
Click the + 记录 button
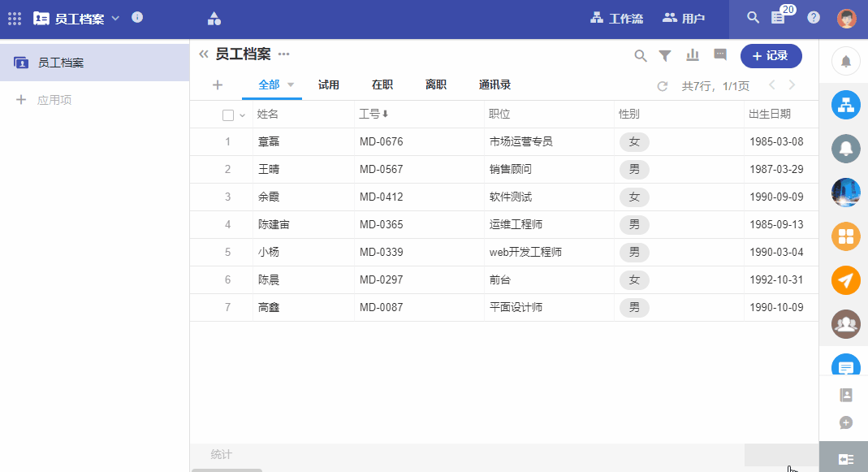pyautogui.click(x=771, y=55)
